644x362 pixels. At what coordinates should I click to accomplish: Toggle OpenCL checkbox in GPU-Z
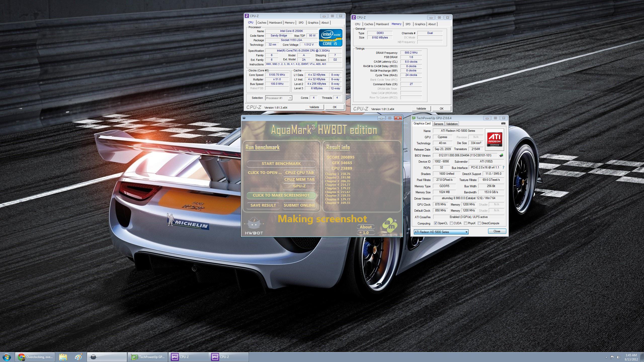pos(435,223)
